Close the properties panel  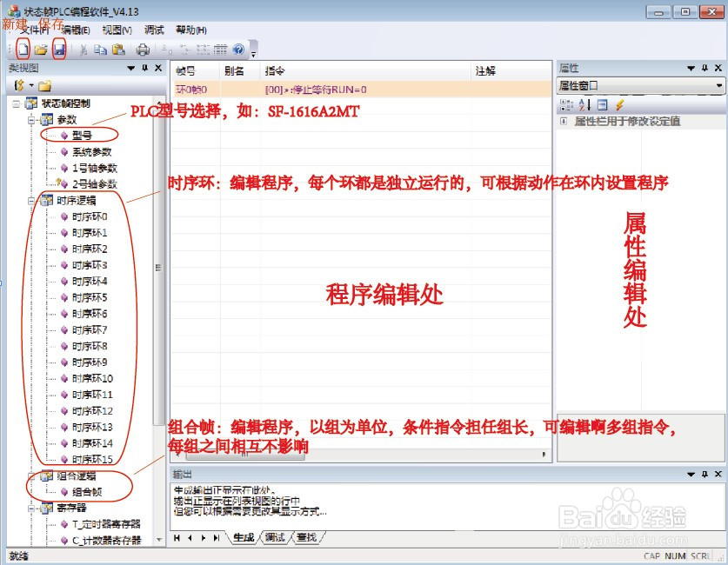pyautogui.click(x=718, y=68)
